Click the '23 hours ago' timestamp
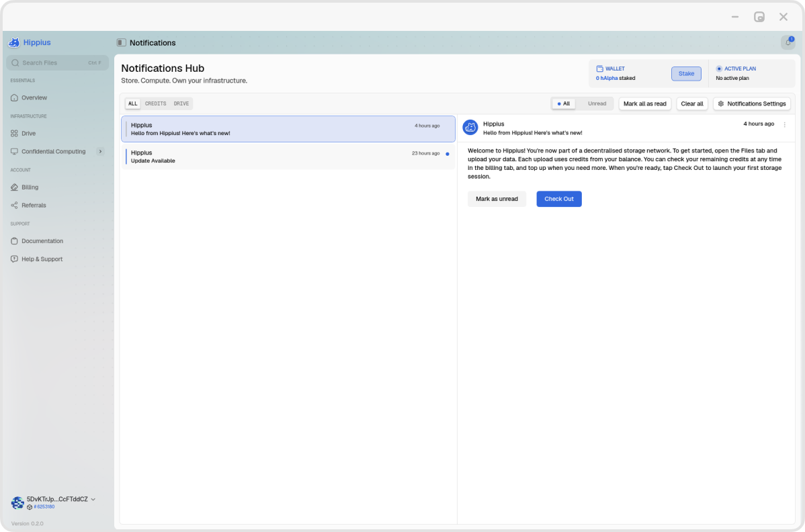The image size is (805, 532). click(x=425, y=153)
